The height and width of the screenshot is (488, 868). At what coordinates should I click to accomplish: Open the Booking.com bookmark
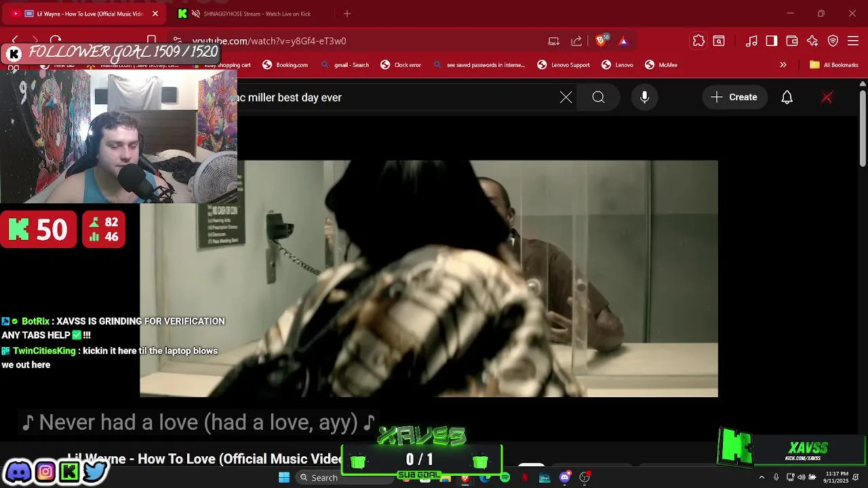point(285,65)
